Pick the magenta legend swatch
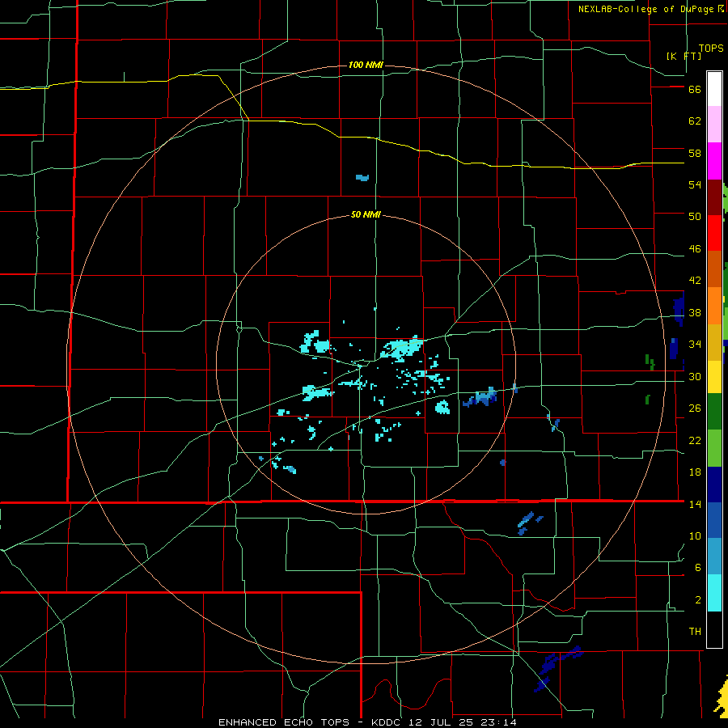 714,161
